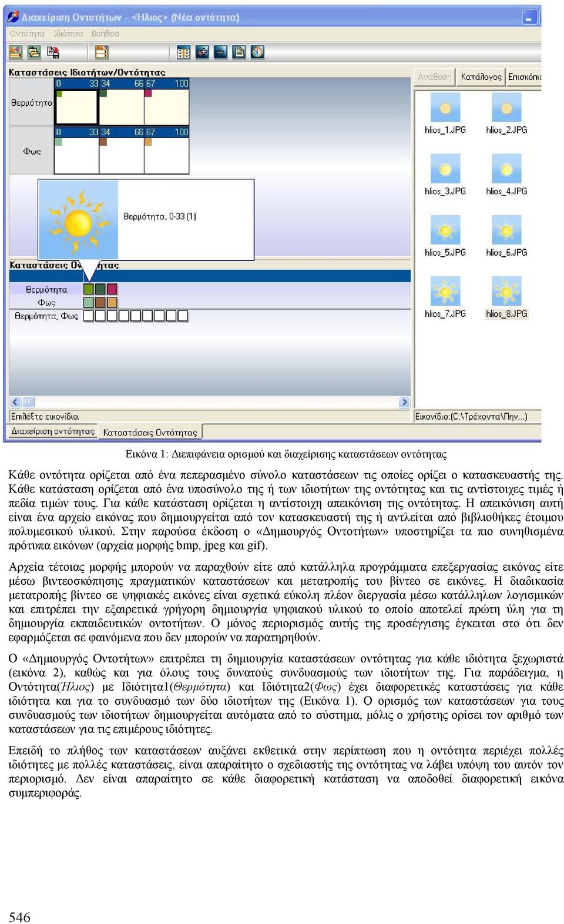Click Φως label in lower states list
The width and height of the screenshot is (564, 924).
point(47,303)
